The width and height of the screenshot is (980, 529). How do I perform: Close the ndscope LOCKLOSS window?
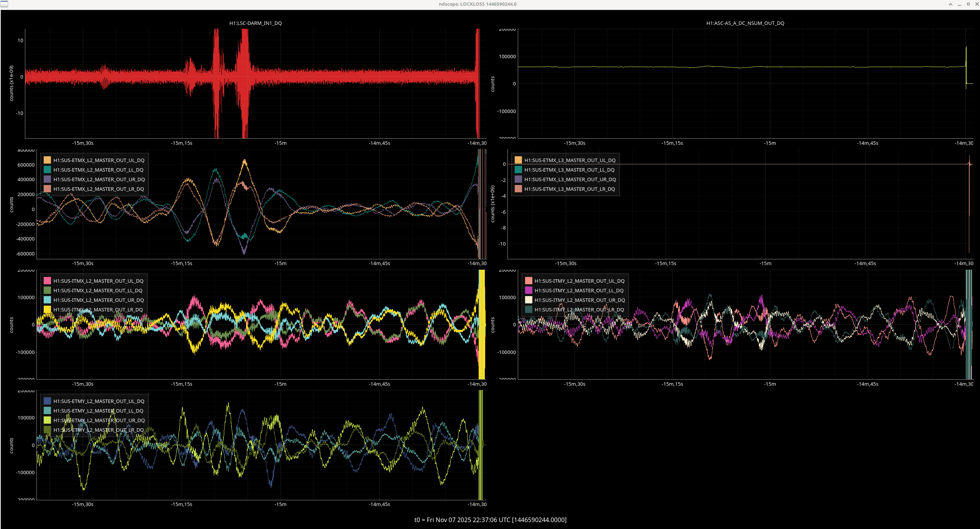(977, 4)
